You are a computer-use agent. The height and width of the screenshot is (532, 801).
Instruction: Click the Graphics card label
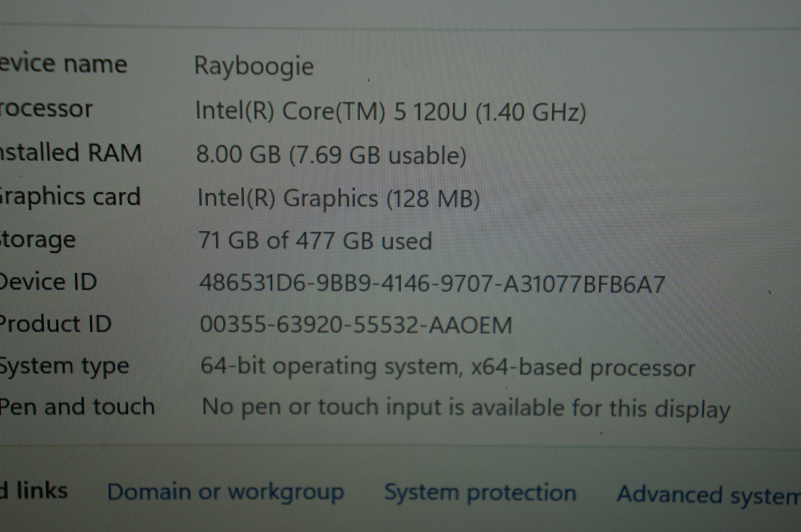click(70, 197)
